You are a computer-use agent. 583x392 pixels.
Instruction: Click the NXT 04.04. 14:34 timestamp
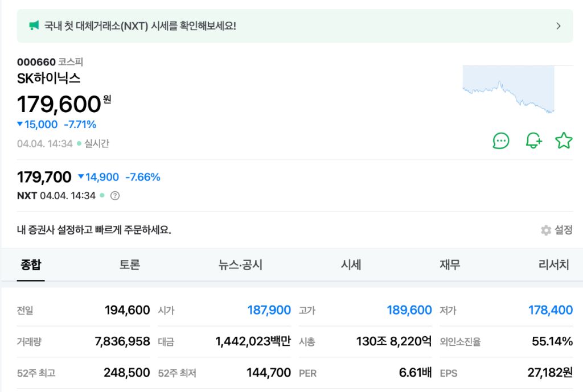[56, 196]
